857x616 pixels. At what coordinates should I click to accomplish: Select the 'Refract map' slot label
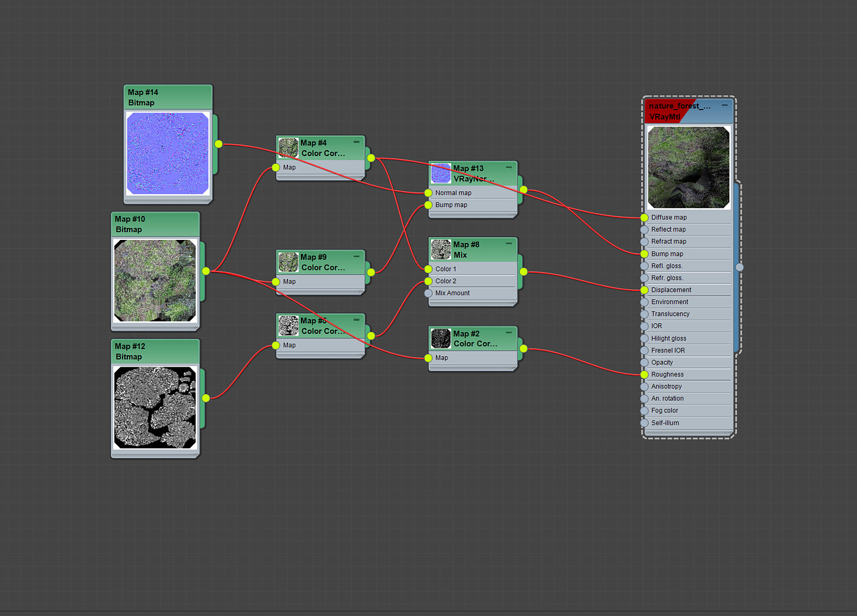click(x=668, y=242)
